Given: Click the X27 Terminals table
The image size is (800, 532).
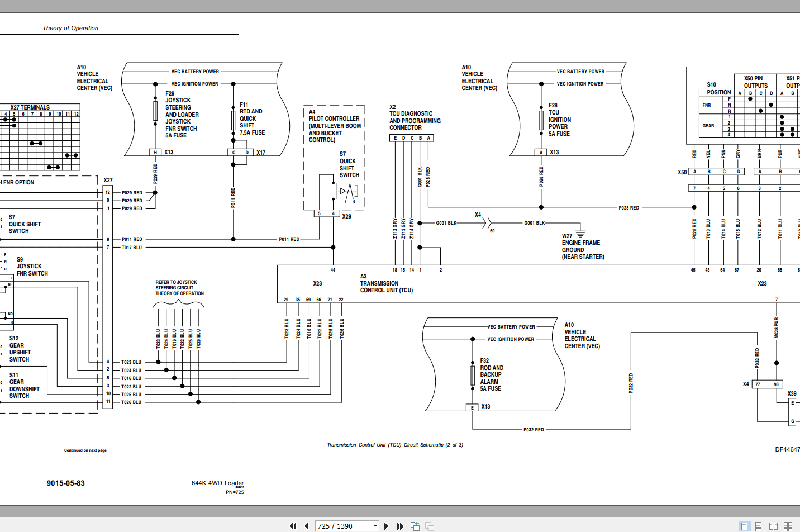Looking at the screenshot, I should coord(40,137).
